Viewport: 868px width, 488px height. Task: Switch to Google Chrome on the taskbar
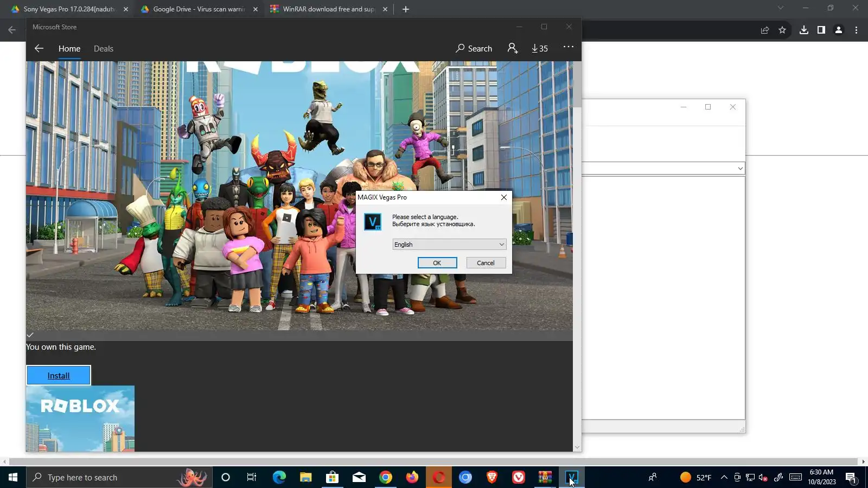pos(386,477)
